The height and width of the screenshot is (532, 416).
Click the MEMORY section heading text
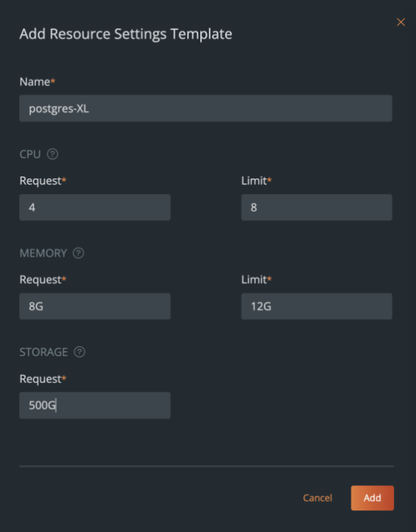(43, 253)
